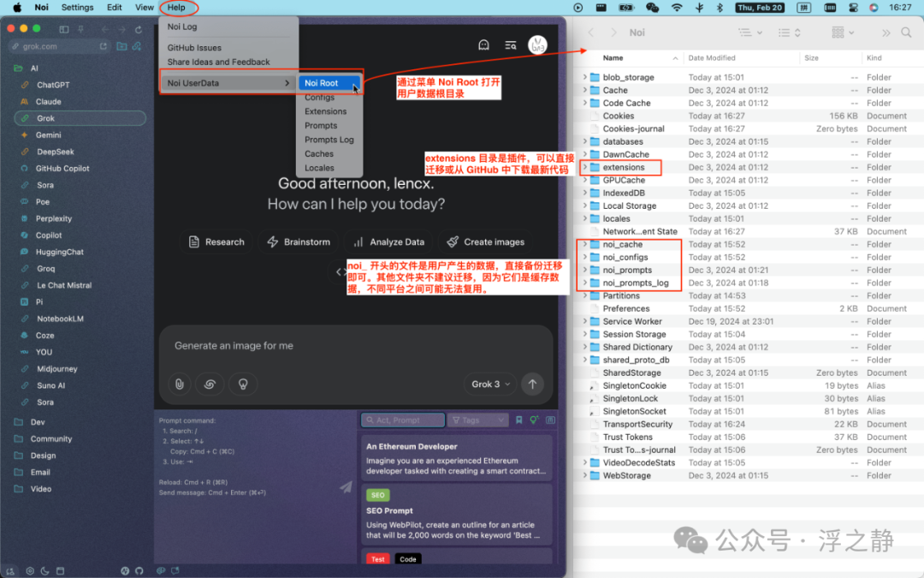Click the Brainstorm button
The width and height of the screenshot is (924, 578).
[299, 241]
